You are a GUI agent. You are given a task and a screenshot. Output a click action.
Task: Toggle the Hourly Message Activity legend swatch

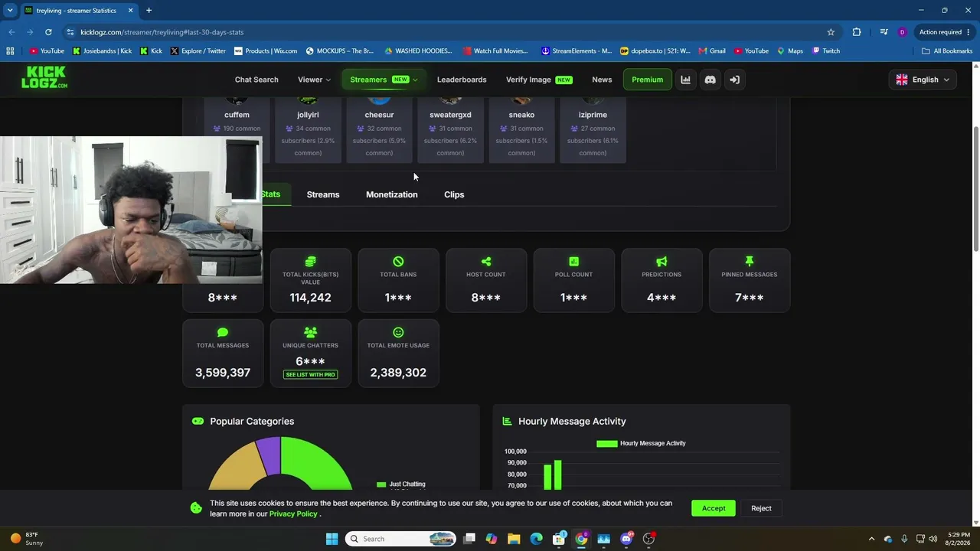click(606, 443)
